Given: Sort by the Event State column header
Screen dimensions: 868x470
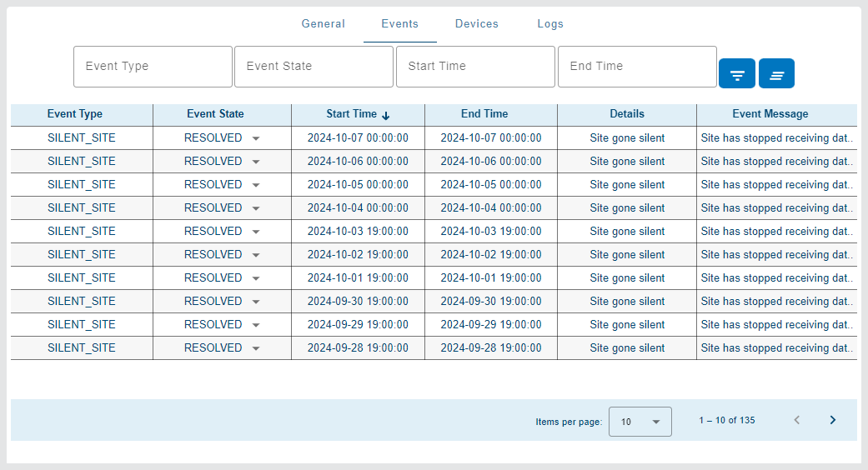Looking at the screenshot, I should pyautogui.click(x=215, y=114).
